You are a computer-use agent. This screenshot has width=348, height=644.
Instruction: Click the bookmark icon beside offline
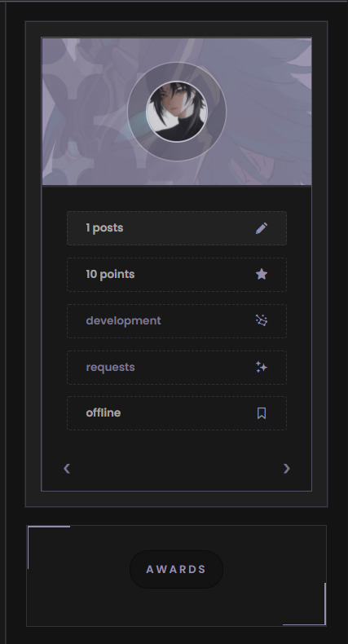point(262,413)
